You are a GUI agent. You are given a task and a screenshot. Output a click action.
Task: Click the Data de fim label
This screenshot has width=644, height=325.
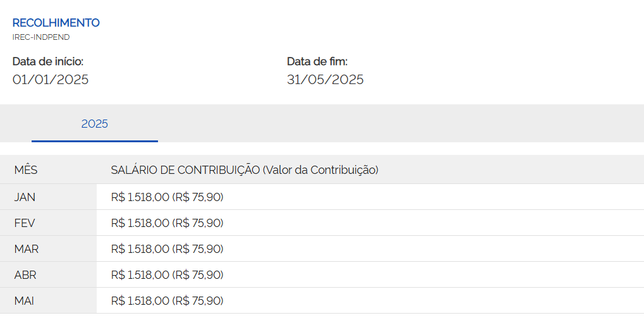point(317,61)
